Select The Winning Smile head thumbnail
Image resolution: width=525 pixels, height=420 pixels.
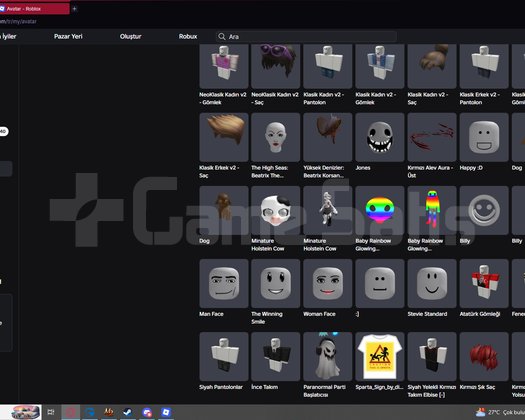[276, 283]
